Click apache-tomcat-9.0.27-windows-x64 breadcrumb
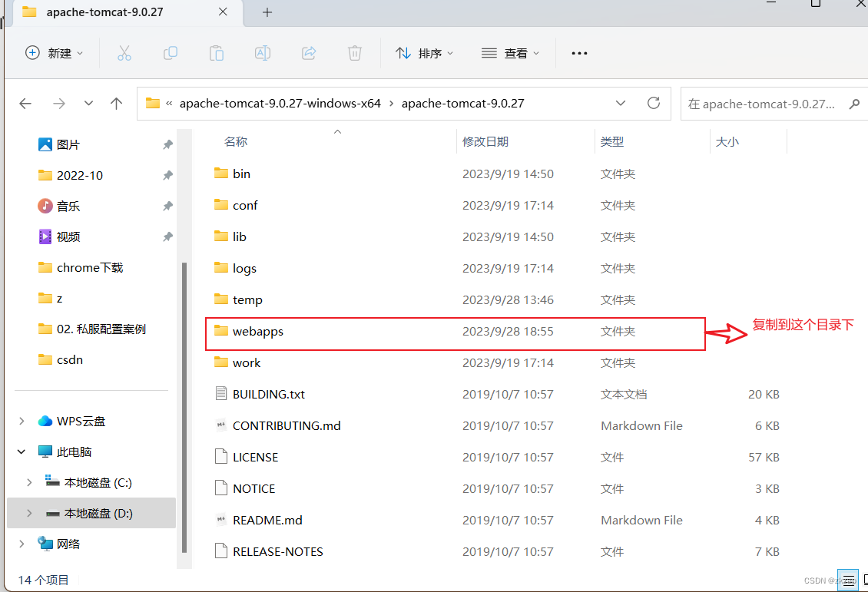 [280, 104]
